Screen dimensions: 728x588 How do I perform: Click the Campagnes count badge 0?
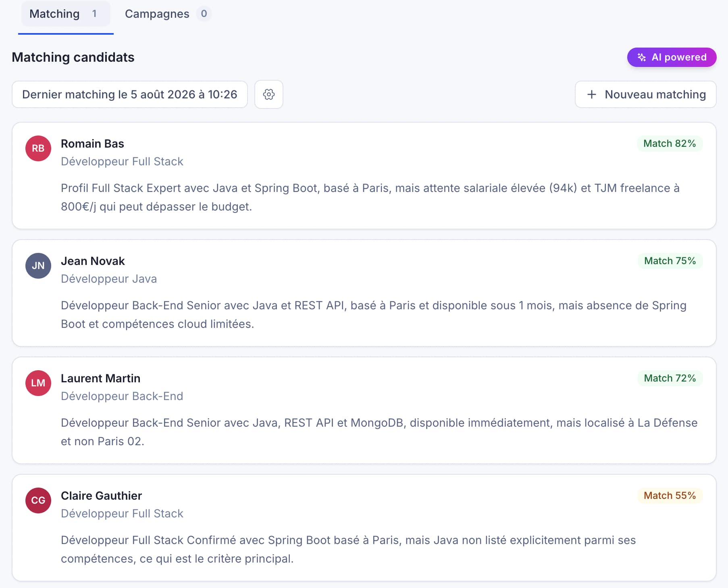[204, 14]
